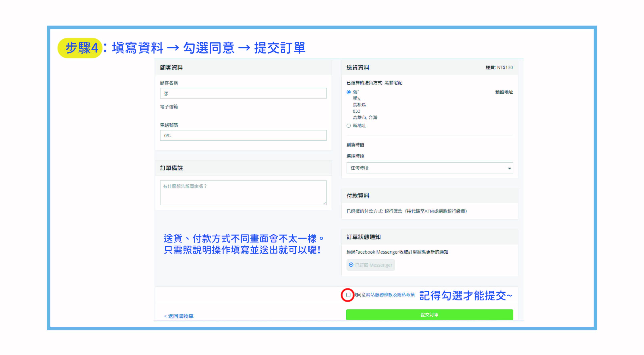644x355 pixels.
Task: Click the 訂單狀態通知 section header
Action: pos(364,237)
